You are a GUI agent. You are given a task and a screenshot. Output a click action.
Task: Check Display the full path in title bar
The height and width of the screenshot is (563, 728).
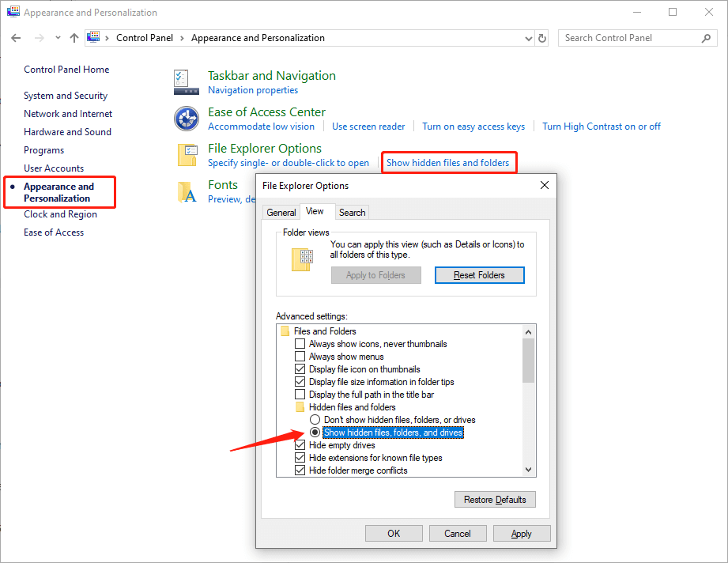[x=300, y=395]
